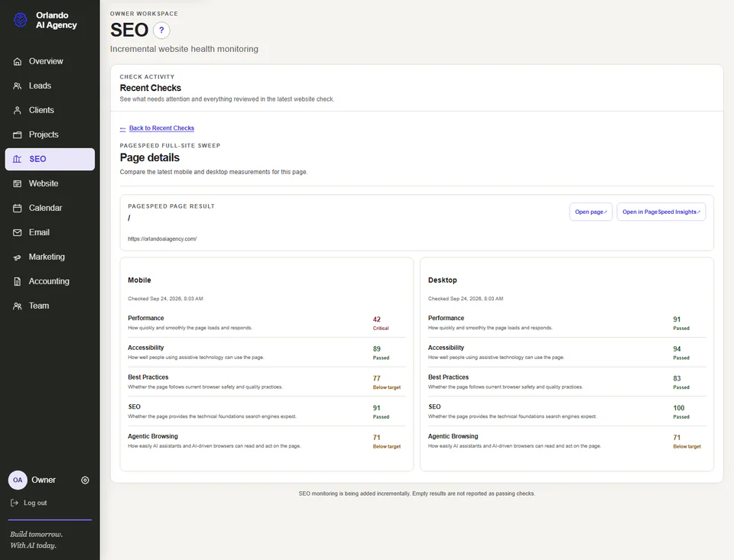Select Projects in the sidebar
Image resolution: width=734 pixels, height=560 pixels.
point(44,134)
